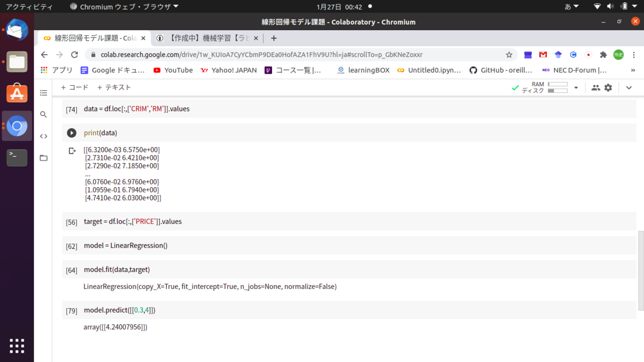Screen dimensions: 644x362
Task: Open the Chromium three-dot menu
Action: coord(634,55)
